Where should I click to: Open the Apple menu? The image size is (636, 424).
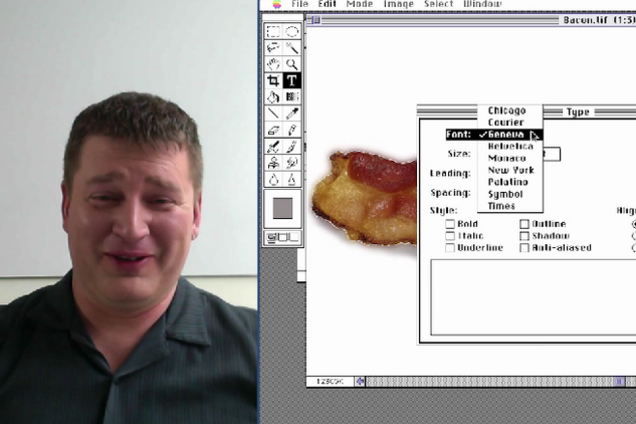click(x=275, y=5)
